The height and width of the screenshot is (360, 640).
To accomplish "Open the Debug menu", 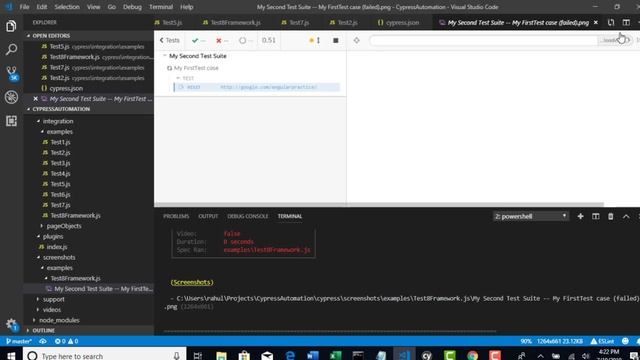I will (x=132, y=7).
